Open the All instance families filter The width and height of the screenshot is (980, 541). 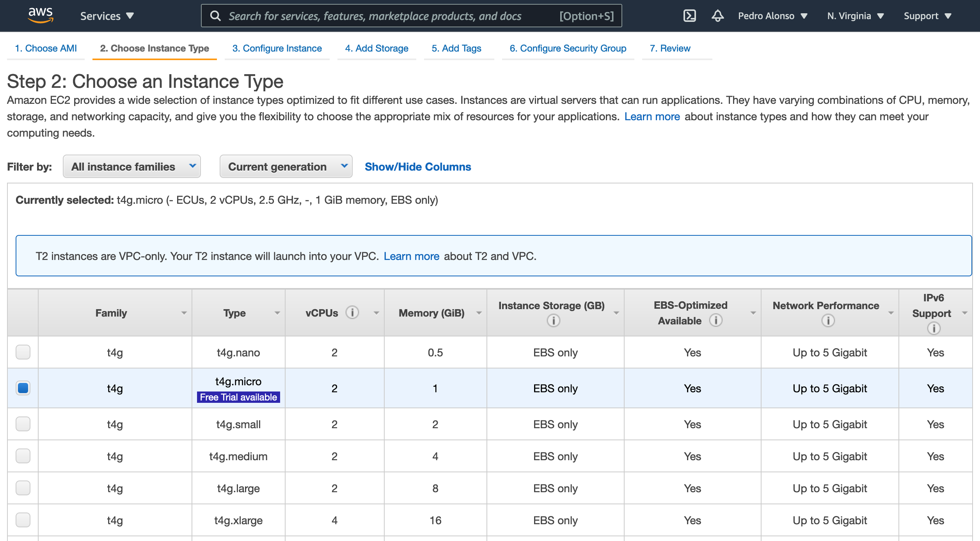tap(131, 167)
